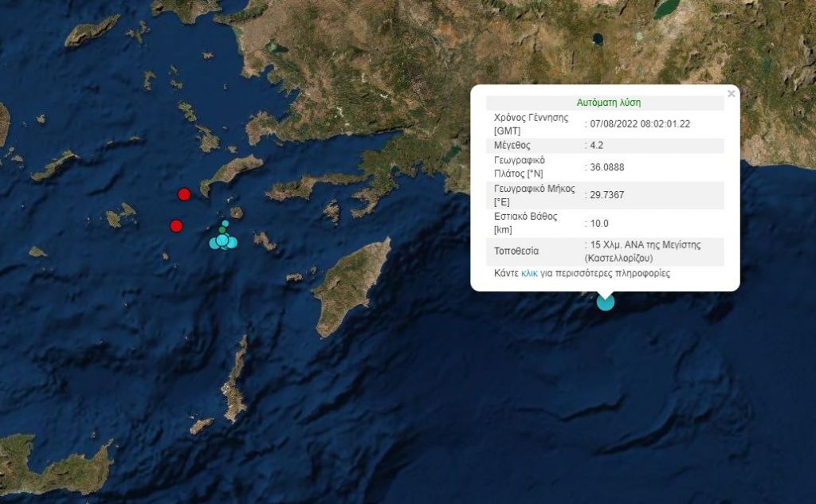Select the upper red earthquake marker
This screenshot has width=816, height=504.
tap(184, 193)
